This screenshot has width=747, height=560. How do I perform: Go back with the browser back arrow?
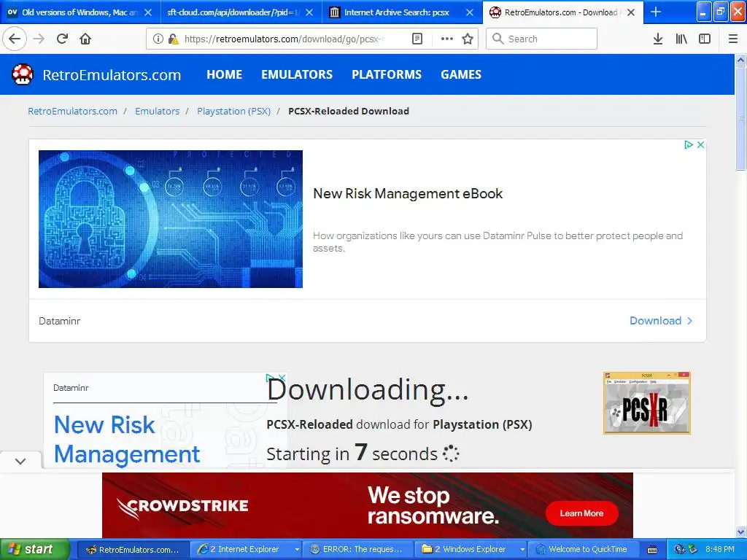click(x=15, y=39)
